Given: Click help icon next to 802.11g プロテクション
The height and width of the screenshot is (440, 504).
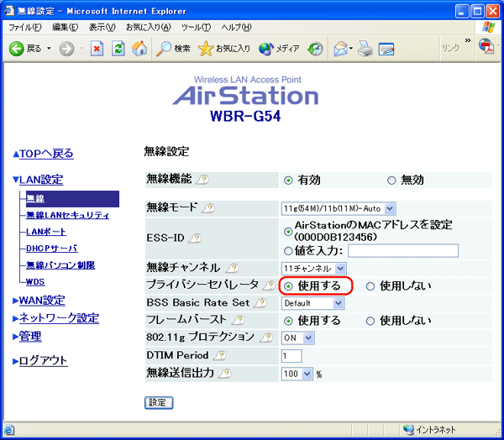Looking at the screenshot, I should [266, 338].
